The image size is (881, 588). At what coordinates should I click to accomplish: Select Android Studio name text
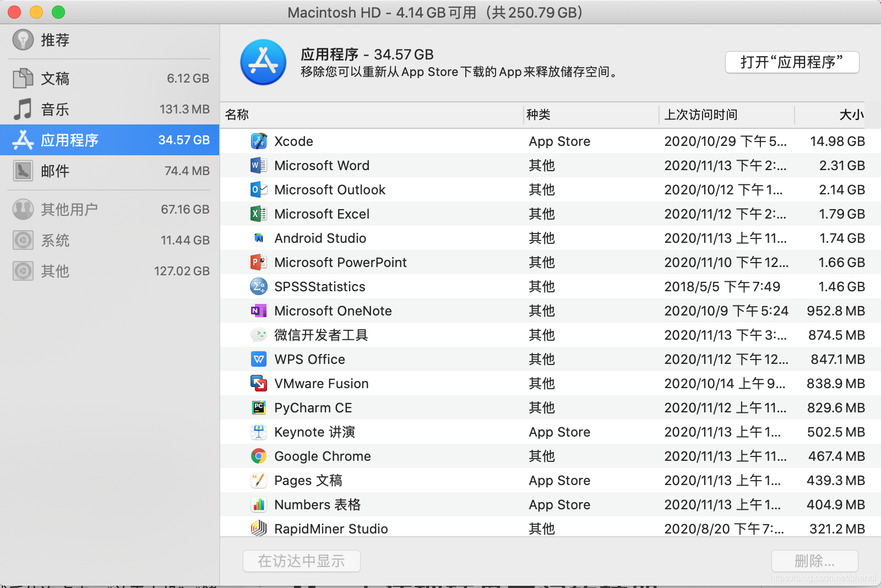[x=320, y=238]
